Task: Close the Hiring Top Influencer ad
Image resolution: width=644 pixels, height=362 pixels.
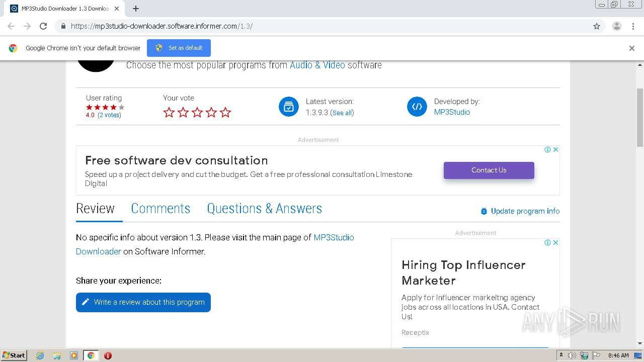Action: pos(555,242)
